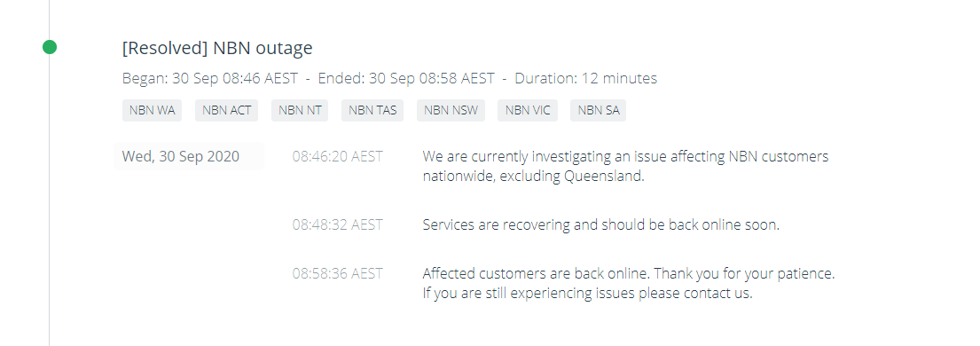
Task: Click the Duration: 12 minutes text
Action: (585, 79)
